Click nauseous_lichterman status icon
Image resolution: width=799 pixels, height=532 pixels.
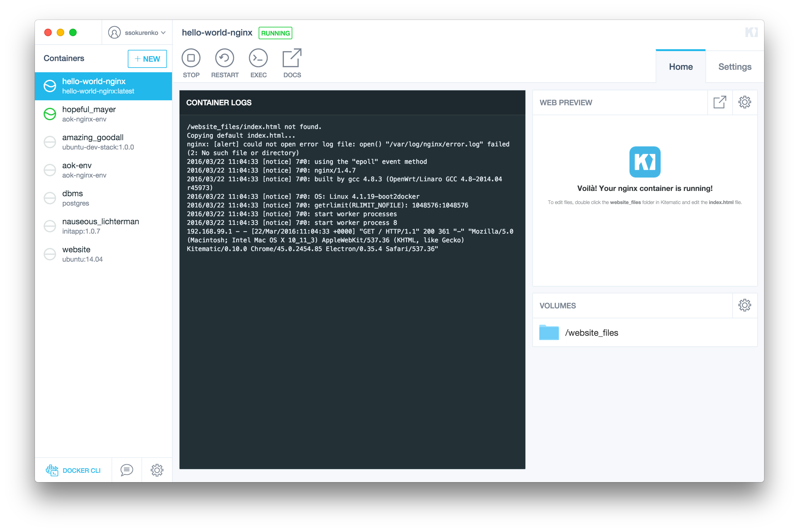click(x=50, y=226)
